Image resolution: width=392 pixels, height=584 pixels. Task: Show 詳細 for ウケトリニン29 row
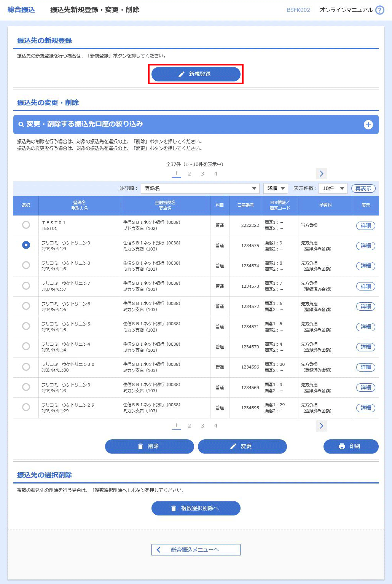(x=366, y=408)
